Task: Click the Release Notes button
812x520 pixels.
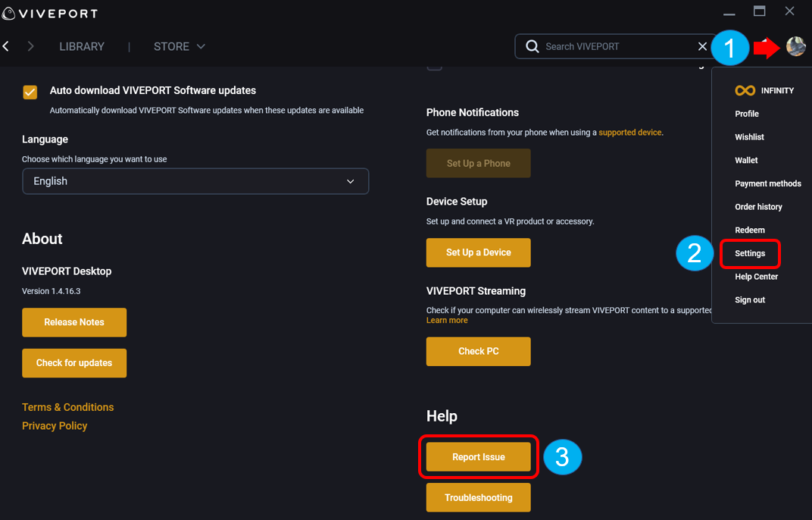Action: click(x=74, y=322)
